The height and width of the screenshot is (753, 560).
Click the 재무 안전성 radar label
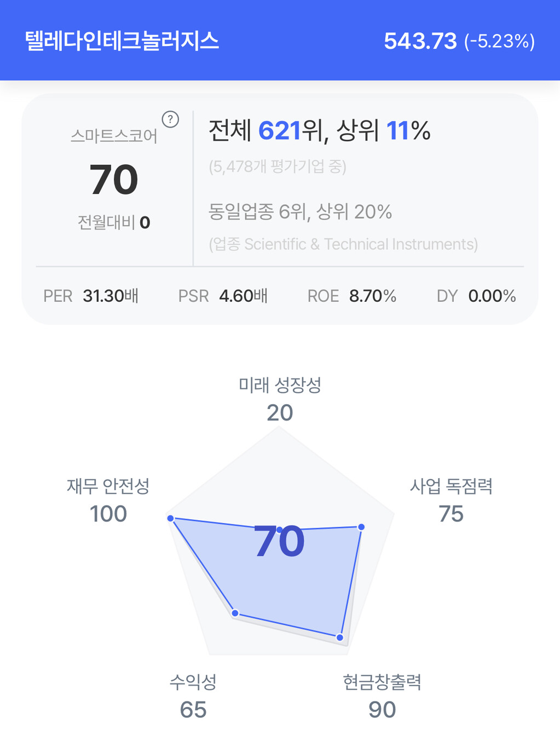[108, 486]
